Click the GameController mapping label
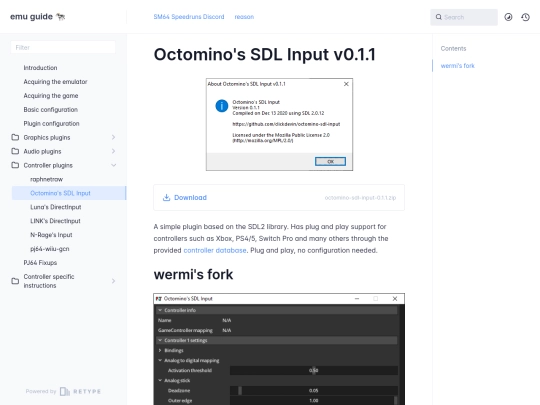Image resolution: width=540 pixels, height=405 pixels. click(185, 330)
